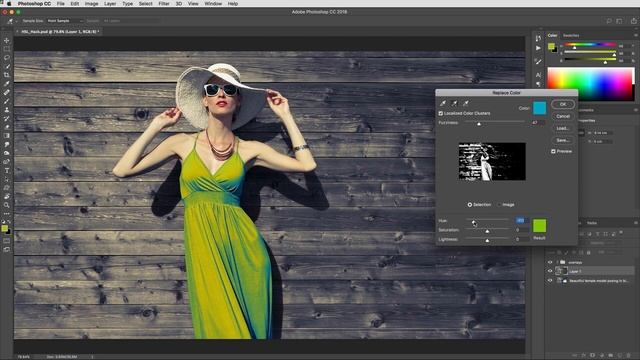The width and height of the screenshot is (640, 360).
Task: Click OK in Replace Color dialog
Action: (x=562, y=104)
